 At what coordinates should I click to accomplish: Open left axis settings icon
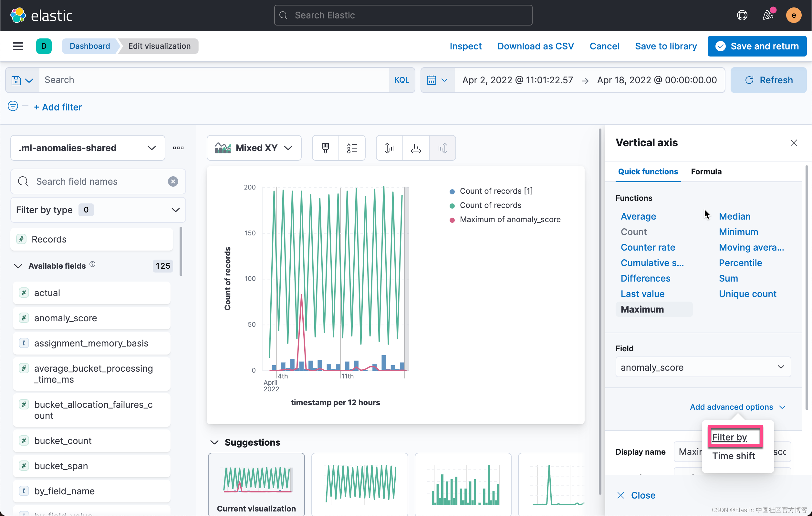pos(389,148)
